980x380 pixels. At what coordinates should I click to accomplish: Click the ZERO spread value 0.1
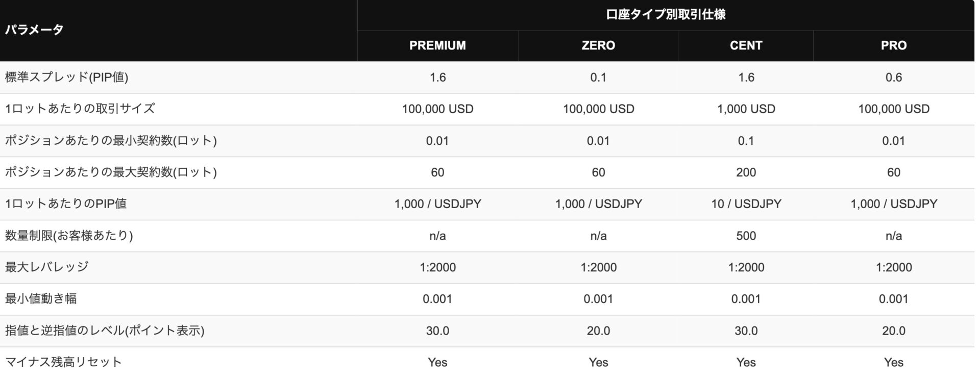[598, 77]
